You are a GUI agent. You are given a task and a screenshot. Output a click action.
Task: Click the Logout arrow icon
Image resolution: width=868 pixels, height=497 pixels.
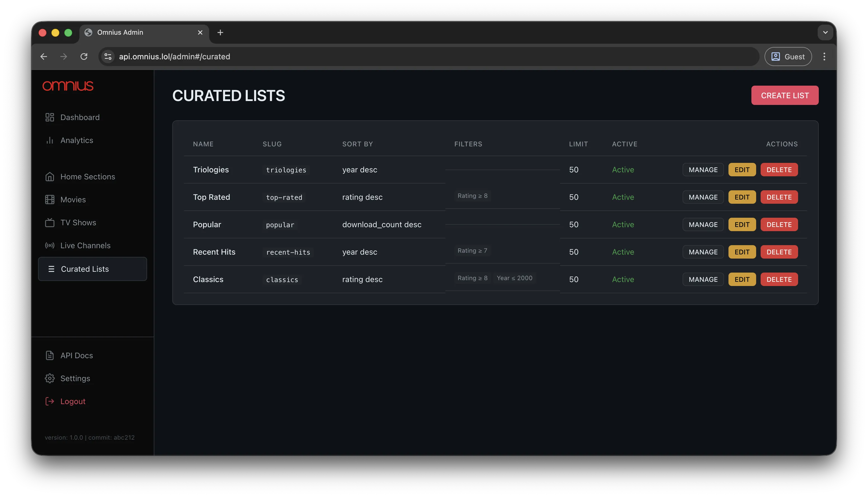click(49, 401)
